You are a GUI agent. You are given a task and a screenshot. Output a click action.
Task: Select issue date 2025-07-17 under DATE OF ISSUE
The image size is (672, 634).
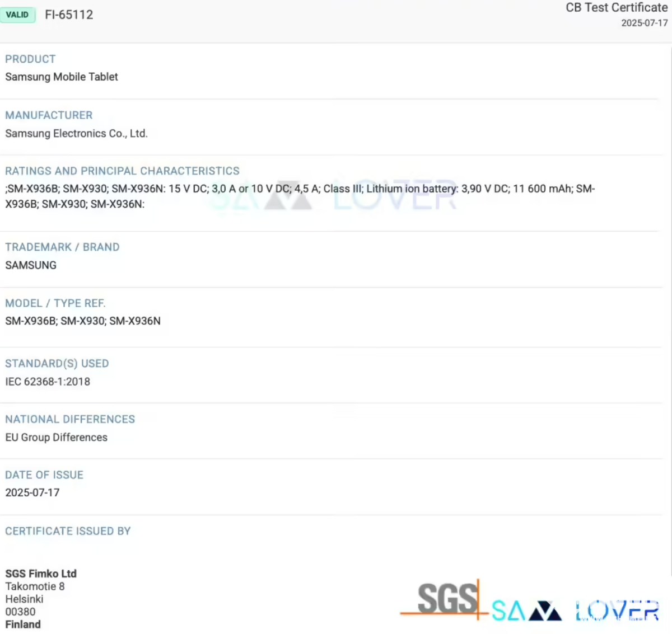pos(32,492)
